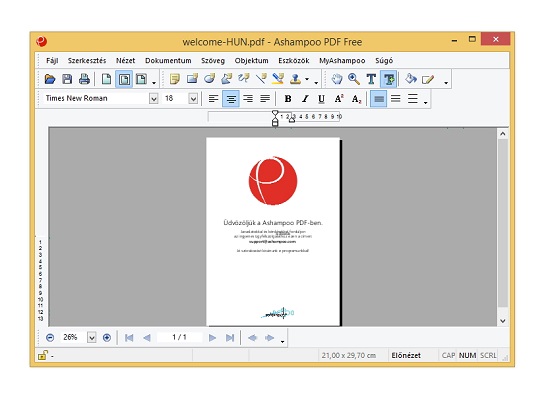Set double line spacing
Viewport: 550px width, 408px height.
pos(413,99)
